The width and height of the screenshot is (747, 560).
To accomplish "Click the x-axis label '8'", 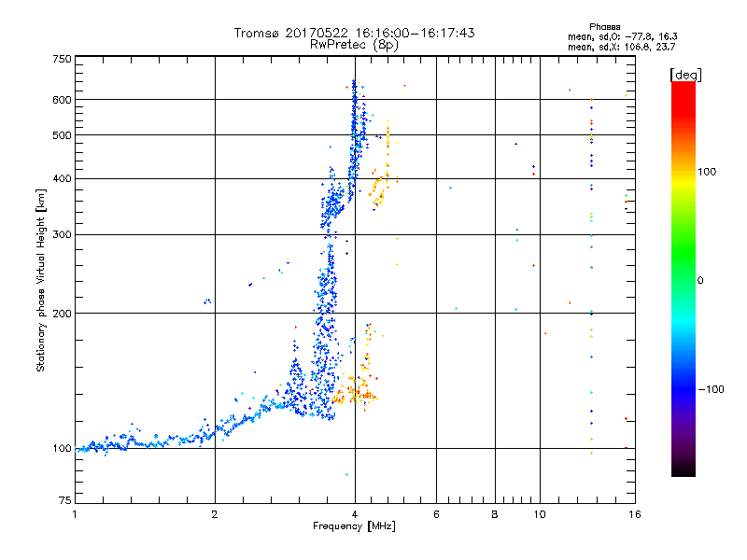I will (495, 514).
